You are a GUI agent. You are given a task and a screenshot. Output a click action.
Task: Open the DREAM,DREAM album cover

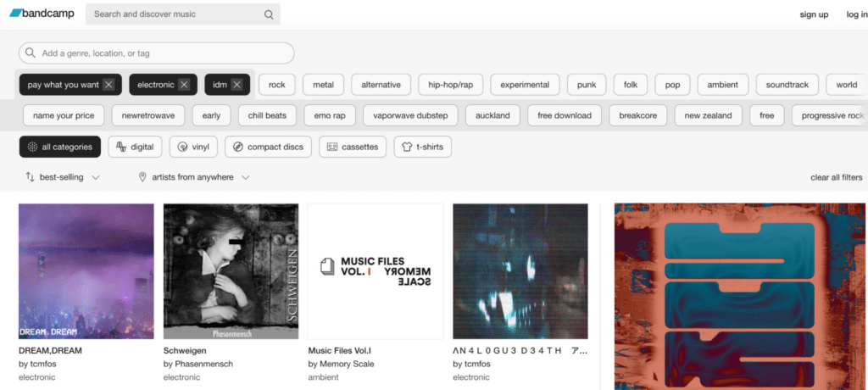(x=86, y=271)
